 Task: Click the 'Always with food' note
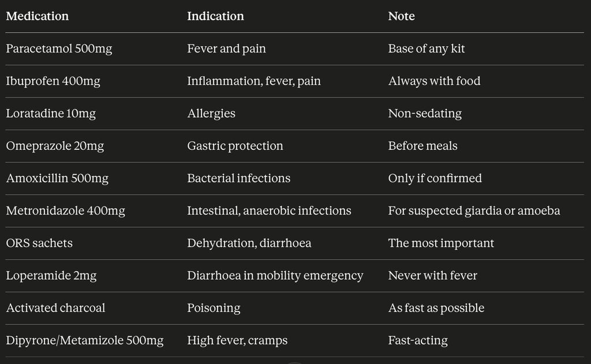point(434,81)
